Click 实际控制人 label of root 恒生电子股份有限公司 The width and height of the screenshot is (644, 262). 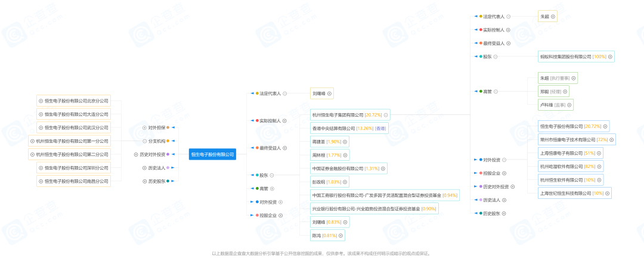pyautogui.click(x=270, y=121)
